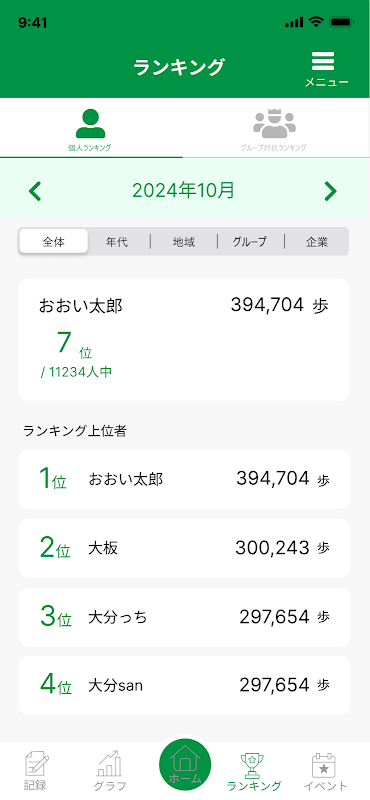Go to next month chevron
This screenshot has width=370, height=800.
pyautogui.click(x=331, y=191)
